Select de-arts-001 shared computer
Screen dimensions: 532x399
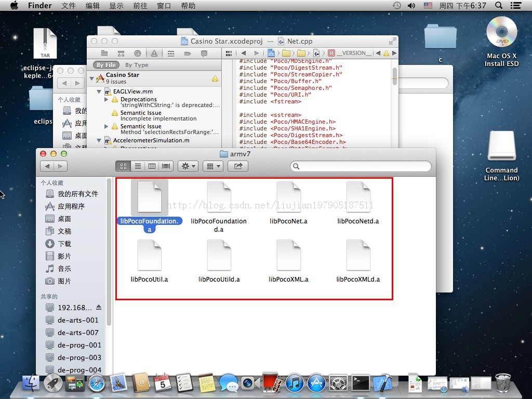(x=72, y=320)
